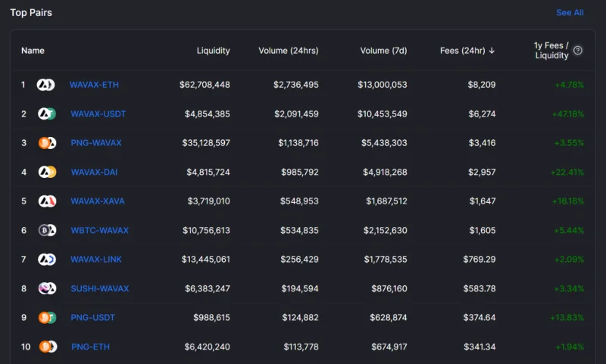
Task: Click 24hr volume value $113,778
Action: pyautogui.click(x=301, y=347)
